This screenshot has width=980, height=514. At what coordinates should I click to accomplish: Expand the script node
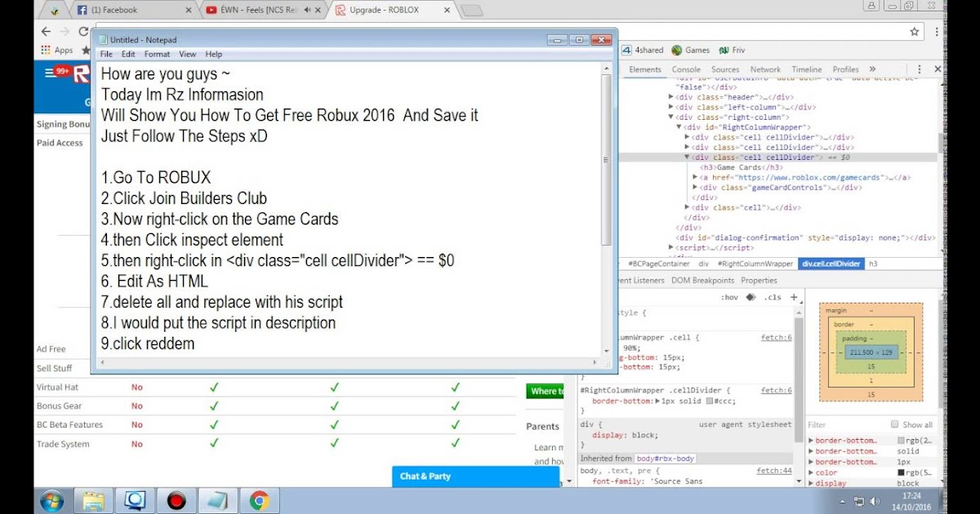click(671, 247)
